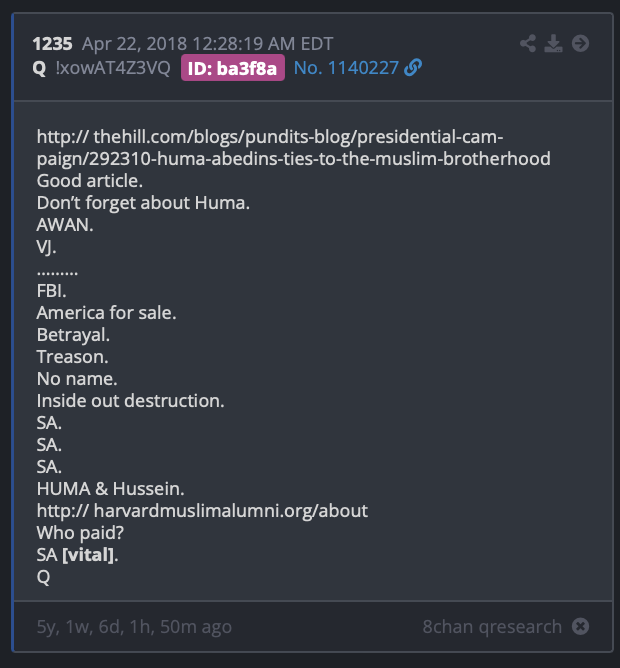Image resolution: width=620 pixels, height=668 pixels.
Task: Click the timestamp Apr 22, 2018 12:28:19 AM EDT
Action: tap(208, 44)
